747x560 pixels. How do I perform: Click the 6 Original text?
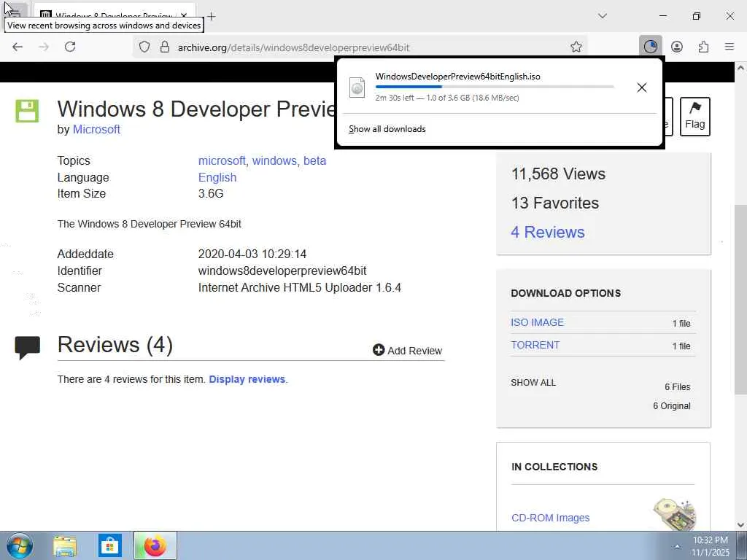(672, 406)
